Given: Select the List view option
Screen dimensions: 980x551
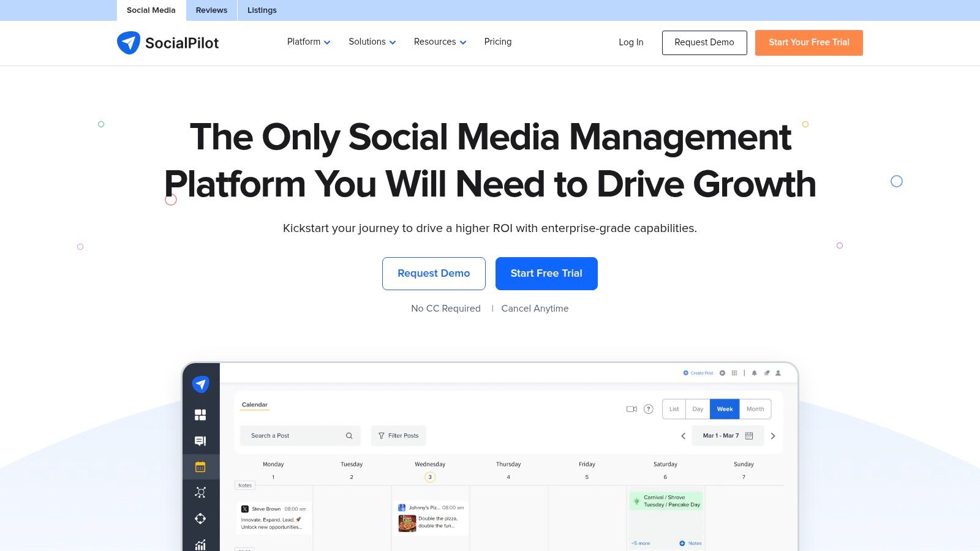Looking at the screenshot, I should point(674,408).
